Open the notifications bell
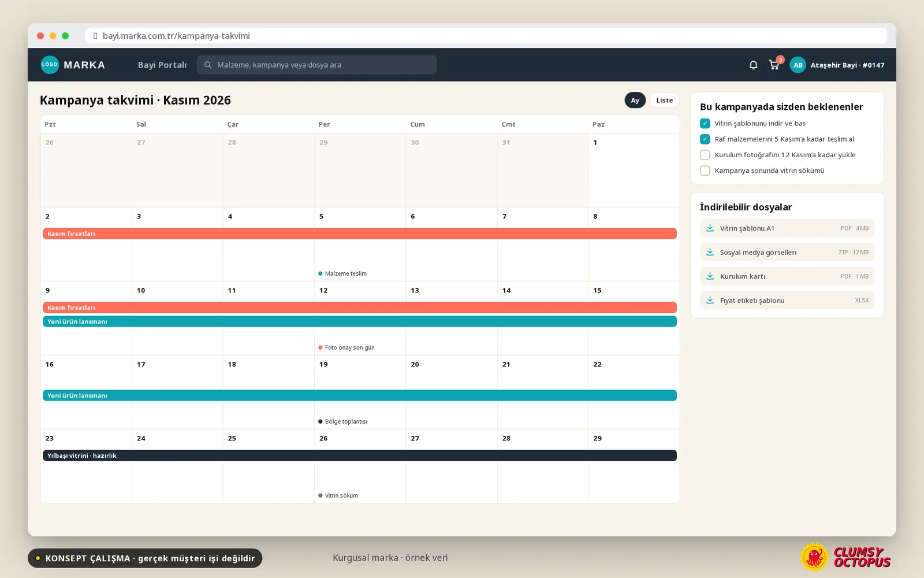 (753, 65)
